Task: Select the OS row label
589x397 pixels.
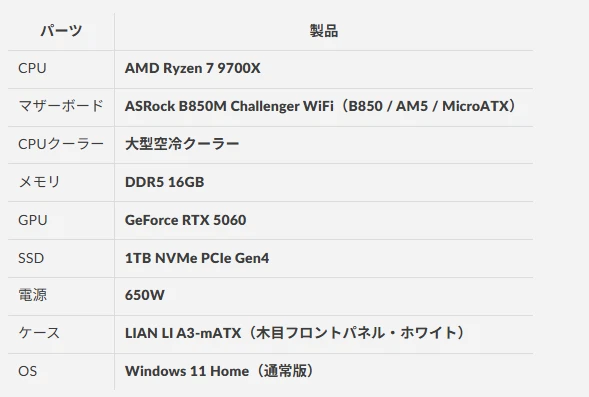Action: pyautogui.click(x=27, y=371)
